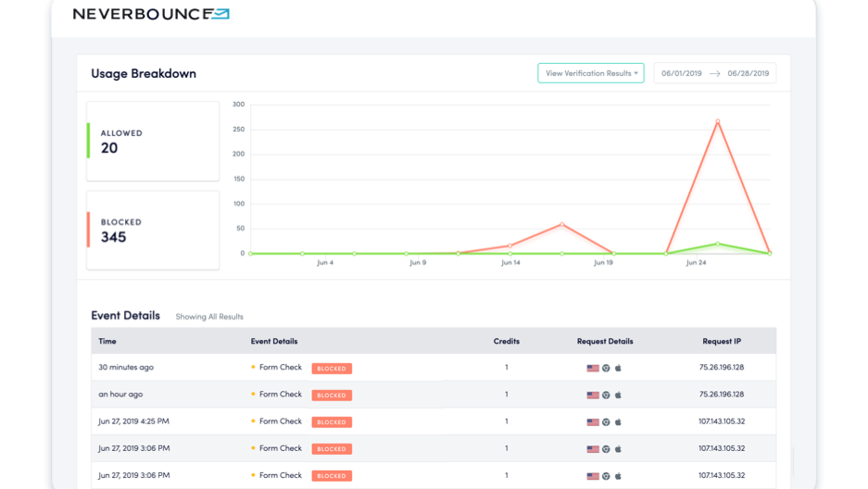Click the Time column header
The image size is (868, 489).
107,342
